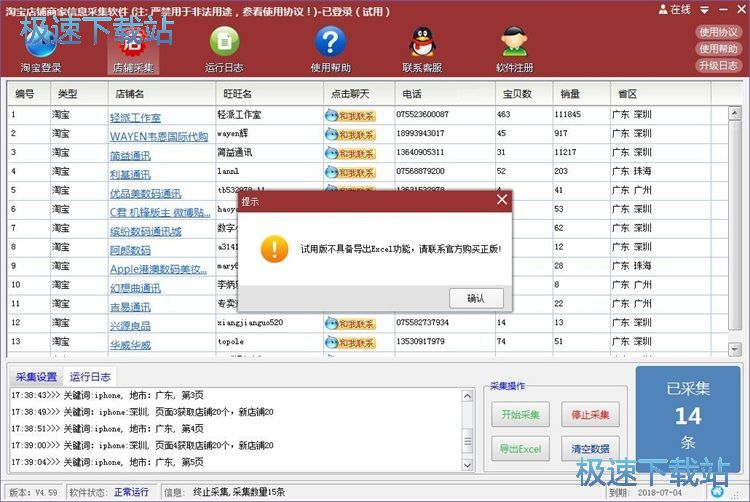
Task: Open shop link 缤纷数码通讯城
Action: 145,231
